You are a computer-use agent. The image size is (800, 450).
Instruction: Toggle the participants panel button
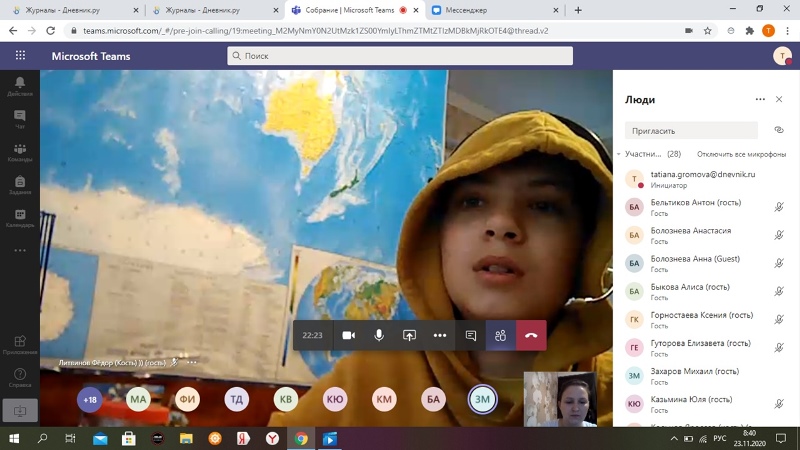pos(501,335)
